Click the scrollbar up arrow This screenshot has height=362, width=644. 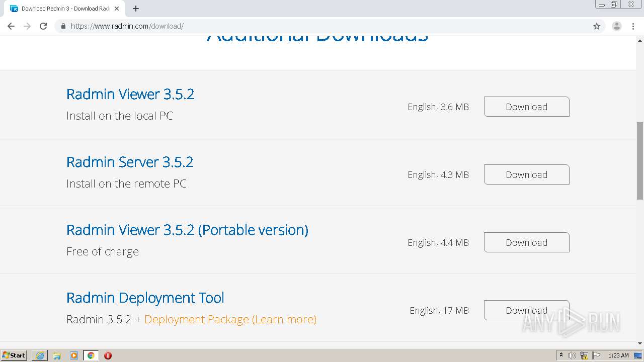(x=640, y=40)
